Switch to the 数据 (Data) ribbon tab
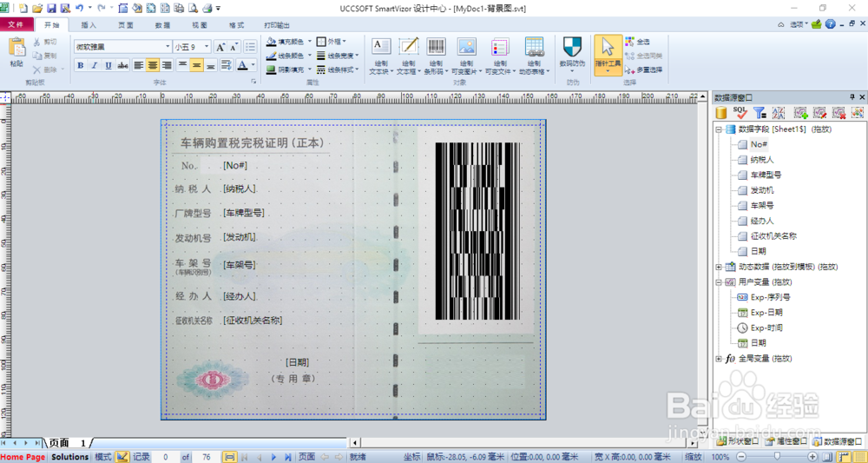The height and width of the screenshot is (463, 868). pyautogui.click(x=163, y=25)
